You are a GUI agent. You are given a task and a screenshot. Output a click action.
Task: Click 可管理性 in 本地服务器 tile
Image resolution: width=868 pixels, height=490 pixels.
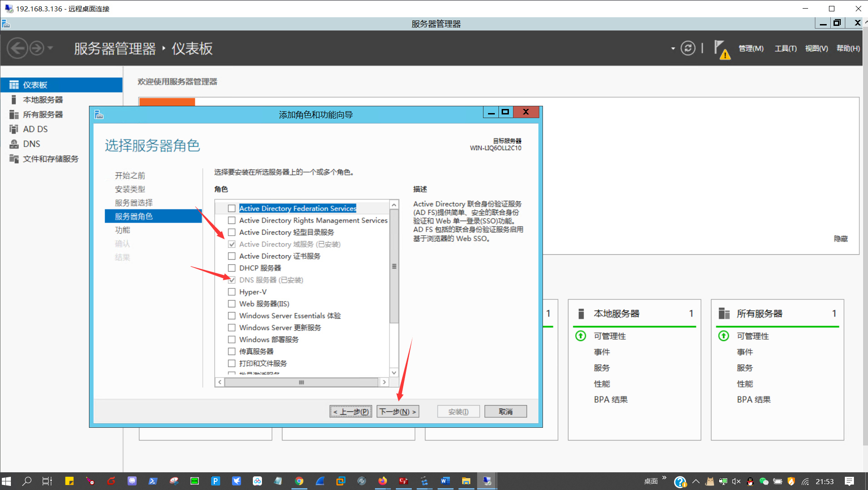tap(610, 336)
